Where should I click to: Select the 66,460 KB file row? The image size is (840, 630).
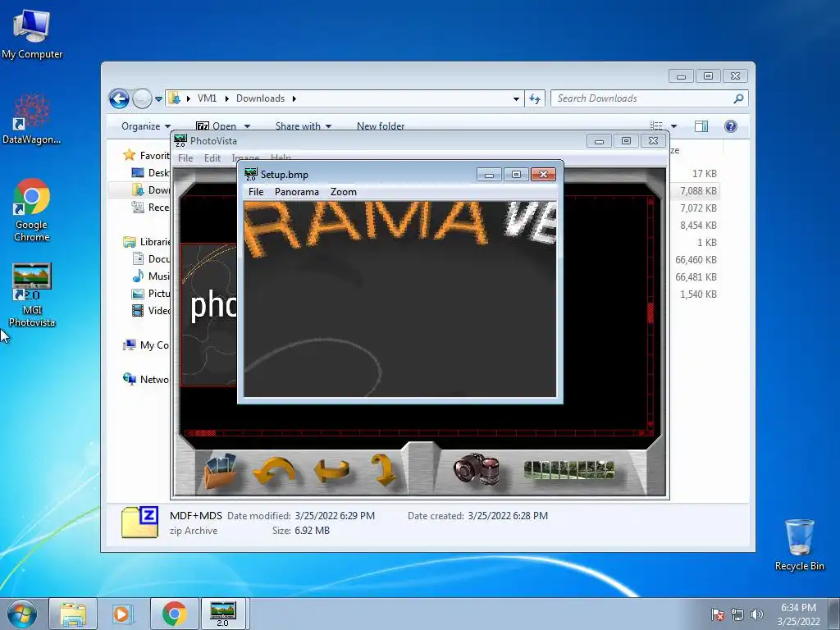click(696, 260)
